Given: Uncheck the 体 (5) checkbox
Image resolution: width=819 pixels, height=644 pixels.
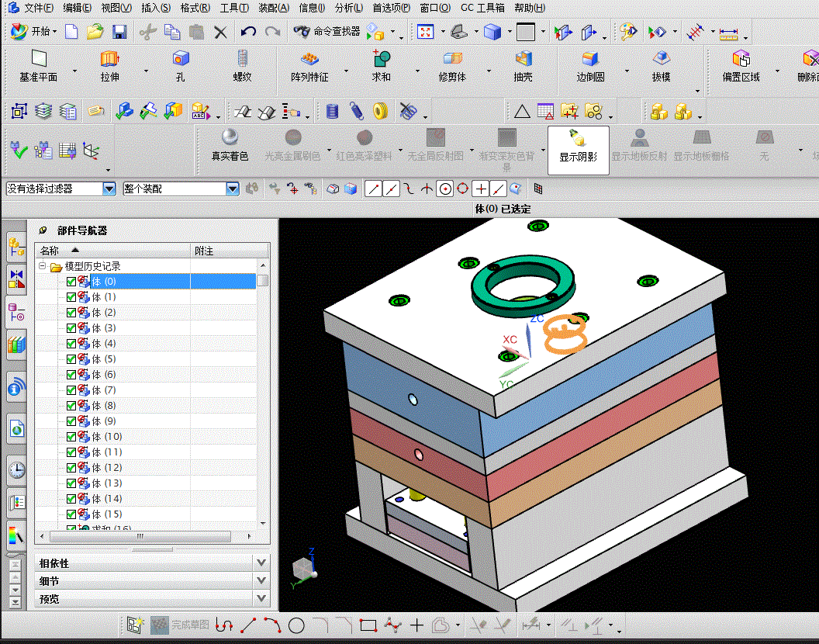Looking at the screenshot, I should 71,360.
